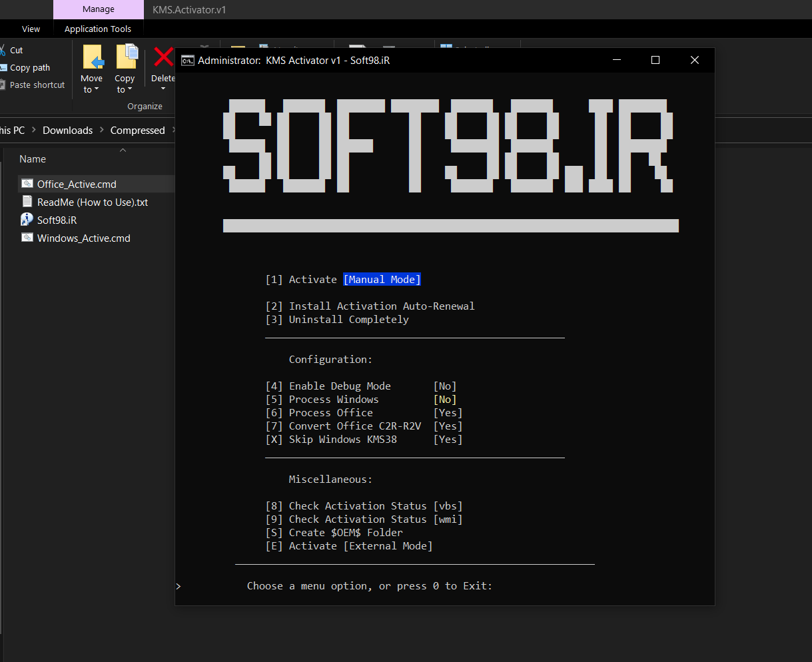
Task: Expand the chevron between Downloads and Compressed
Action: click(x=102, y=130)
